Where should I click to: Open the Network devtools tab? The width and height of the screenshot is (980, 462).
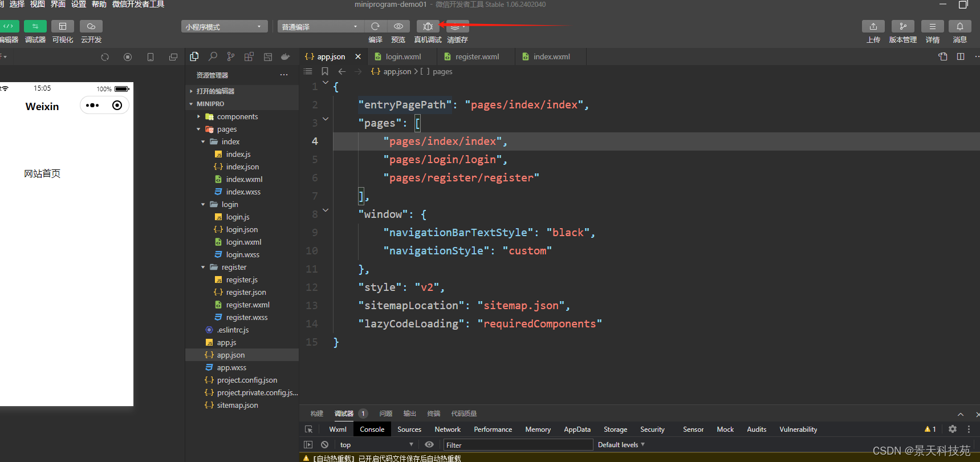(x=448, y=429)
